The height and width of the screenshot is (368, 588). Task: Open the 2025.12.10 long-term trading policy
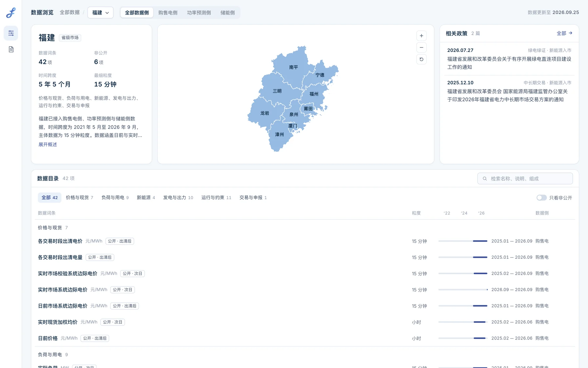click(509, 91)
